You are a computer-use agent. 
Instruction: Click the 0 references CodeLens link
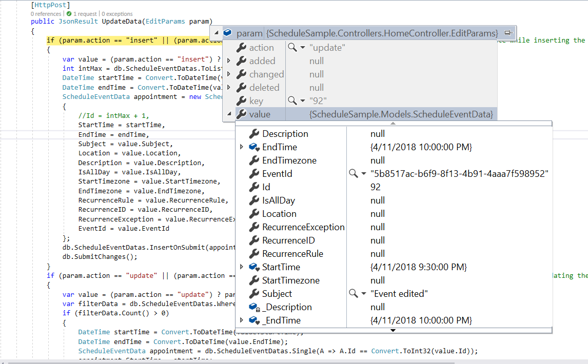[46, 14]
